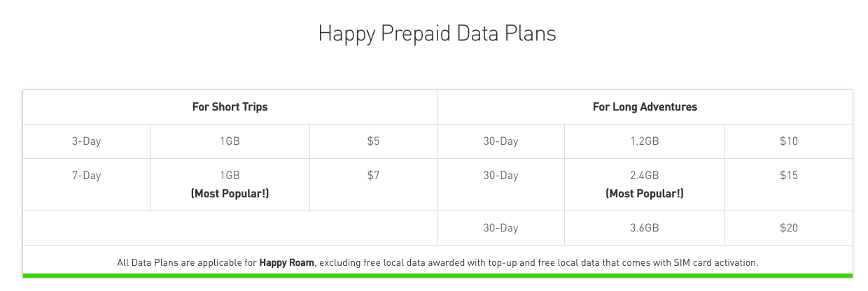Select the 3.6GB data cell
868x291 pixels.
click(645, 228)
